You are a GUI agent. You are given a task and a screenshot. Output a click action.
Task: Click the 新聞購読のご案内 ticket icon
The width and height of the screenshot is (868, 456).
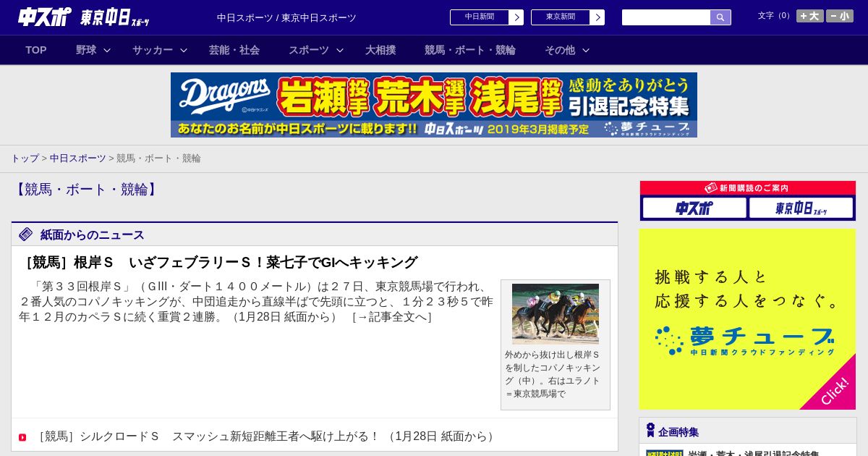711,187
